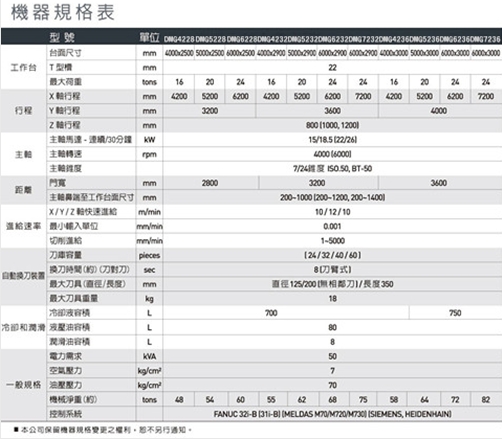This screenshot has height=439, width=502.
Task: Select table size value 4000x3000
Action: pyautogui.click(x=394, y=53)
